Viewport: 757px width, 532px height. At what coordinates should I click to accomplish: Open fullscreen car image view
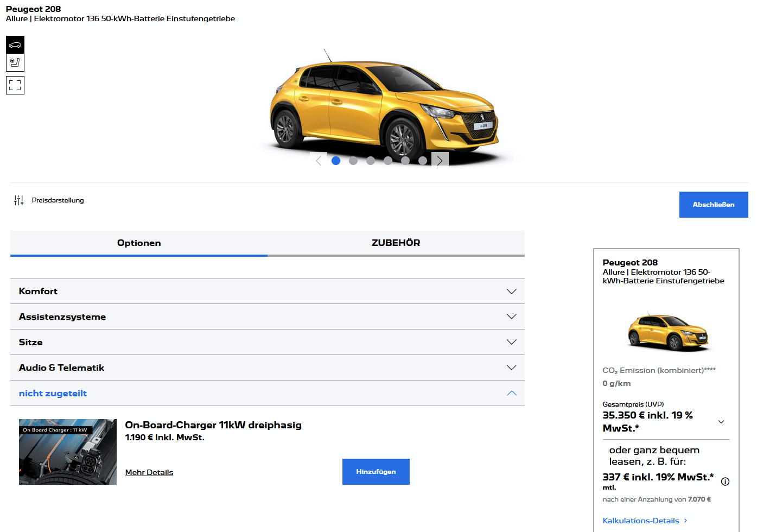[15, 85]
